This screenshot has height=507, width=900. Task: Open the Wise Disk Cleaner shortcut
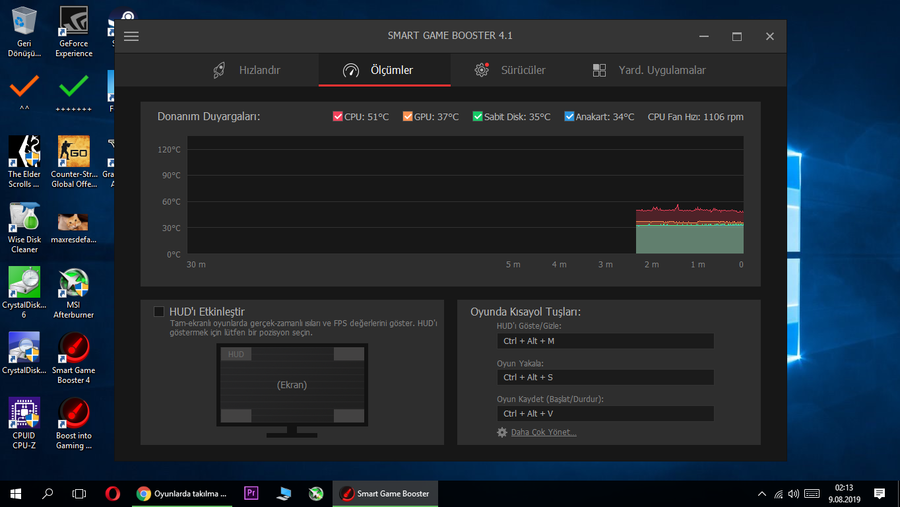pos(24,227)
